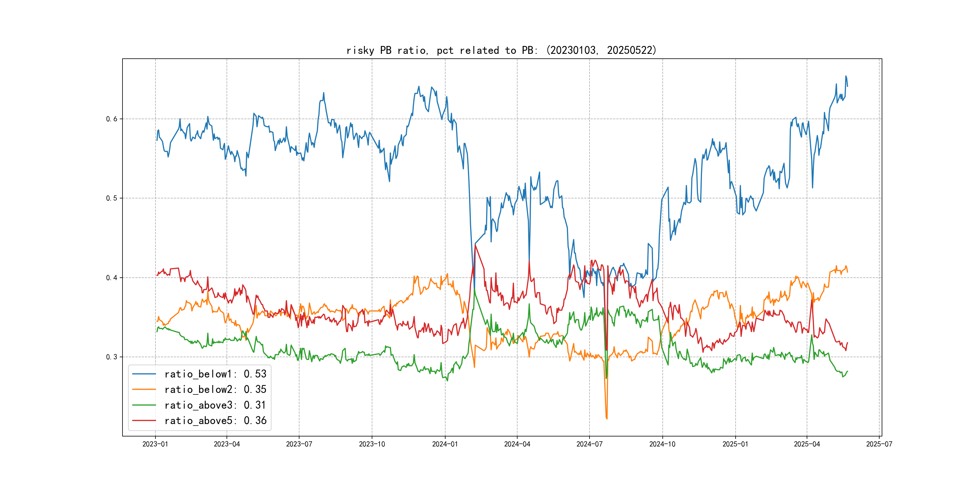Click the 2025-07 x-axis tick label
The image size is (980, 490).
coord(879,444)
